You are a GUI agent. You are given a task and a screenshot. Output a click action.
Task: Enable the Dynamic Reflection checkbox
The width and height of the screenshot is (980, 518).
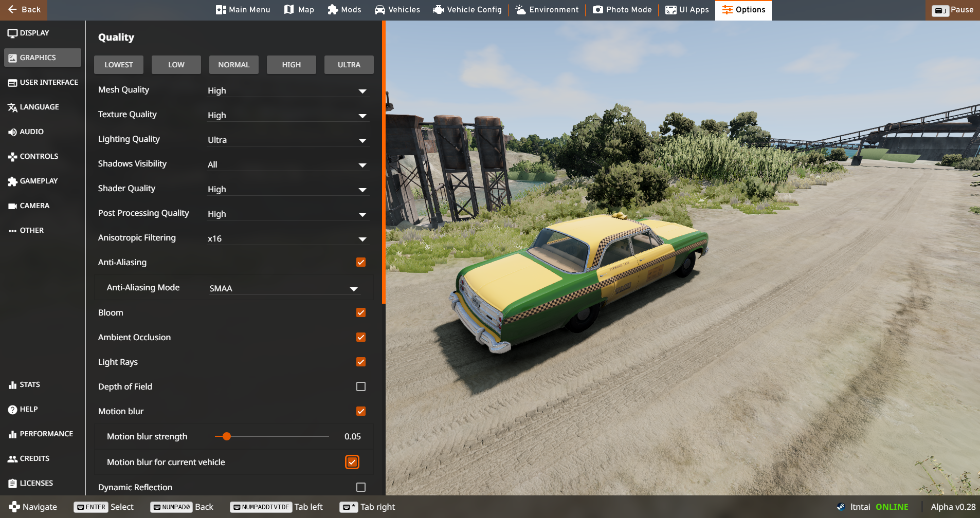(361, 487)
